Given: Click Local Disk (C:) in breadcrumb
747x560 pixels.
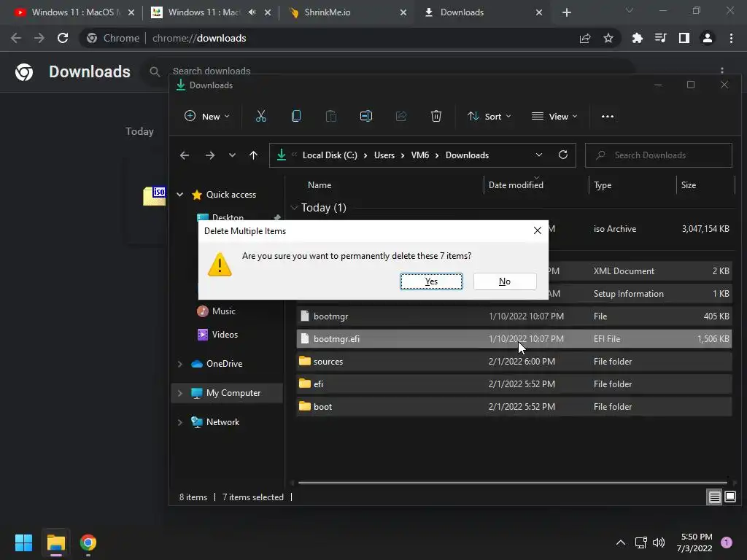Looking at the screenshot, I should pyautogui.click(x=330, y=155).
